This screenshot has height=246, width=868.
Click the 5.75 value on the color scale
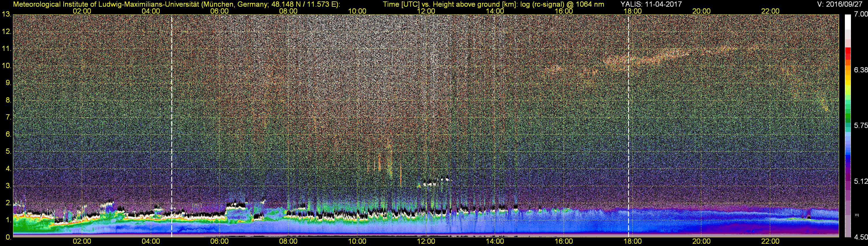coord(860,125)
